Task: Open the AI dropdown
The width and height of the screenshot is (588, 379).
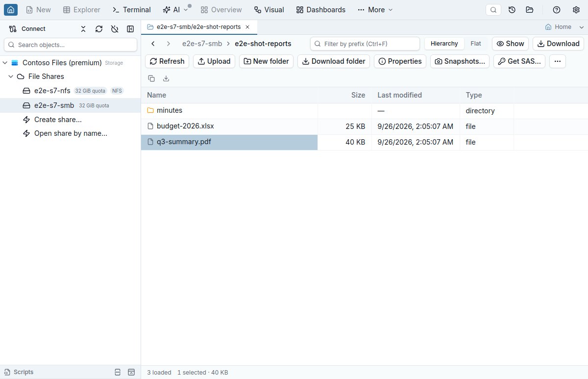Action: tap(175, 10)
